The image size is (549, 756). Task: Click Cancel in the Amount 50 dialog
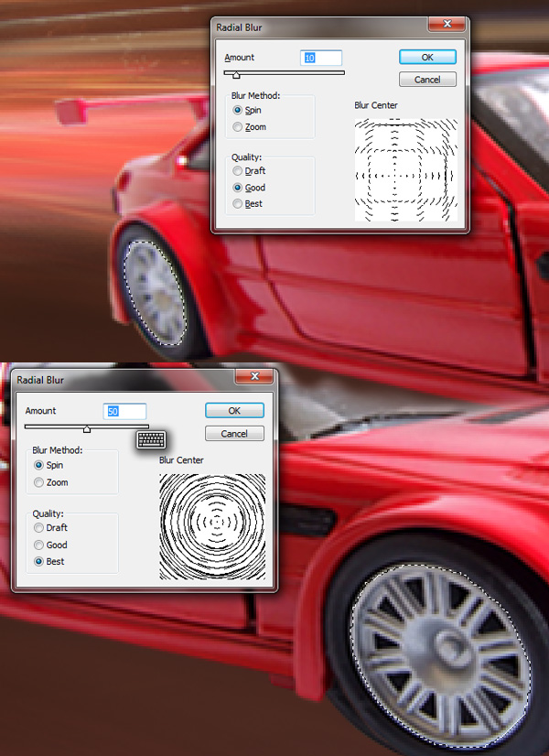(x=234, y=434)
